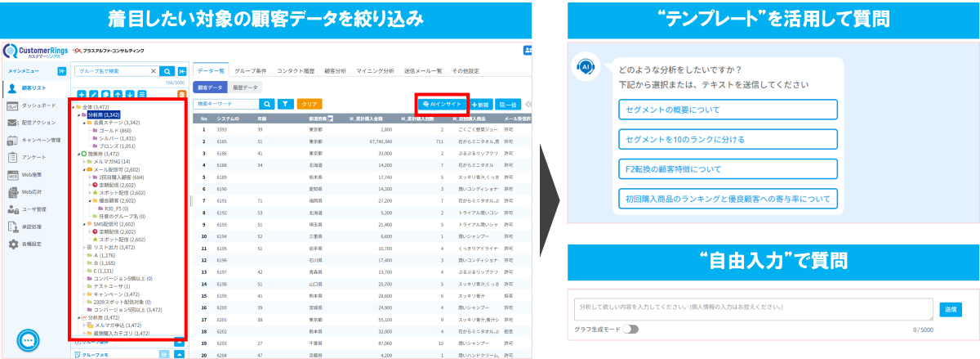Click the customer keyword search magnifier
This screenshot has width=980, height=359.
coord(267,104)
